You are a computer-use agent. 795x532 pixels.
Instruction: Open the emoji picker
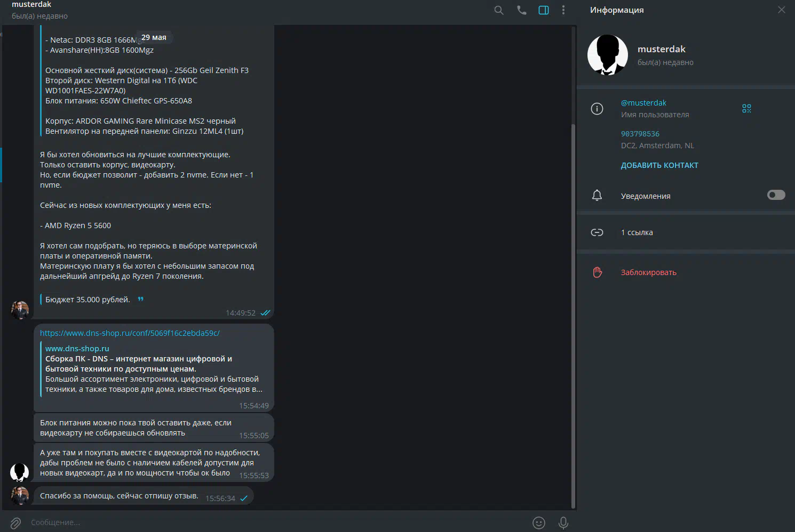(x=539, y=523)
